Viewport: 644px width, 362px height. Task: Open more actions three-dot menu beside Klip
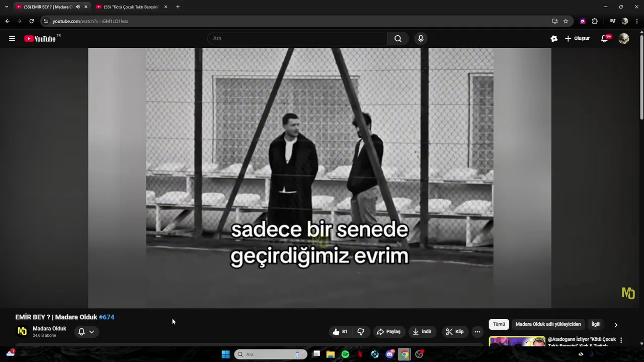click(x=477, y=332)
